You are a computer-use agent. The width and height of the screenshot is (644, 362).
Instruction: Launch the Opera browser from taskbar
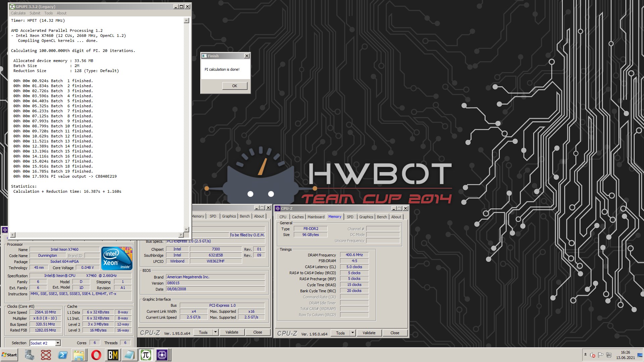(x=96, y=355)
